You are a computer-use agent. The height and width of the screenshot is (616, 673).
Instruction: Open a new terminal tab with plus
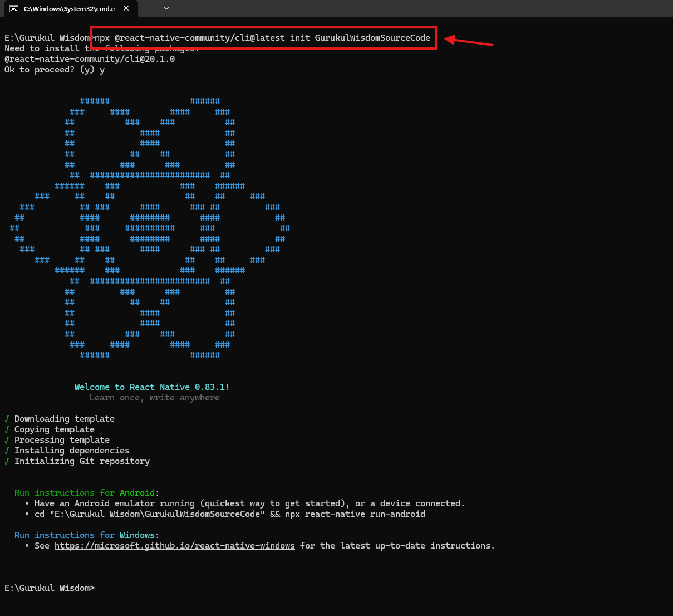[x=150, y=8]
